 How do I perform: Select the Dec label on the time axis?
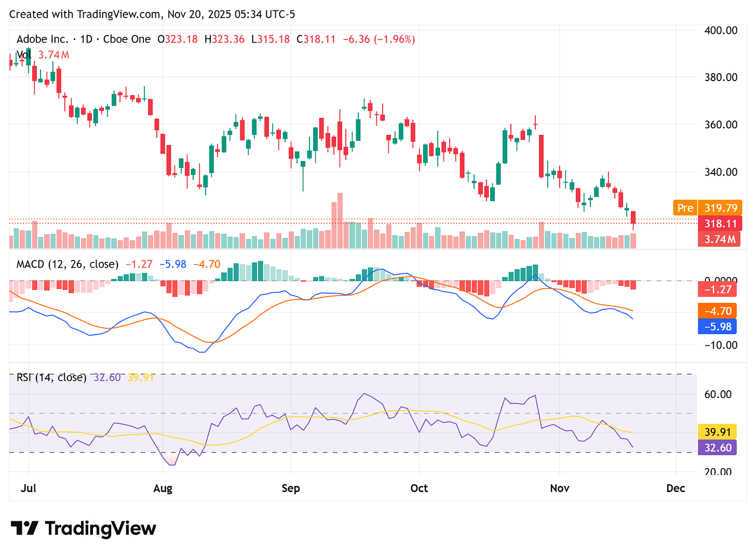pos(676,488)
